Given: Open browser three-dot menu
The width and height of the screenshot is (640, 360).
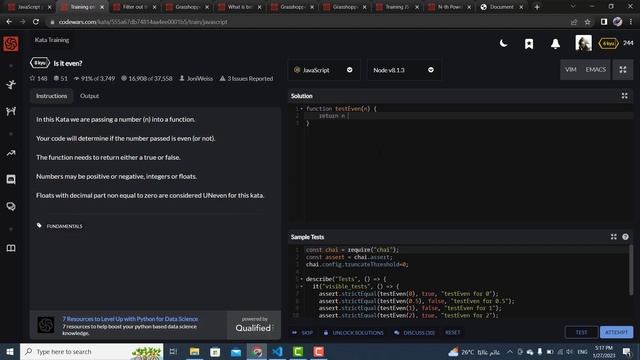Looking at the screenshot, I should pos(631,22).
